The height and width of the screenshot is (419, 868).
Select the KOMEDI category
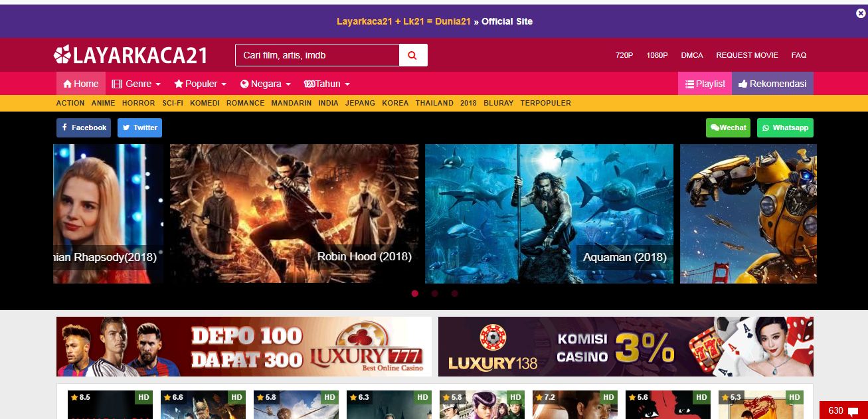[205, 103]
